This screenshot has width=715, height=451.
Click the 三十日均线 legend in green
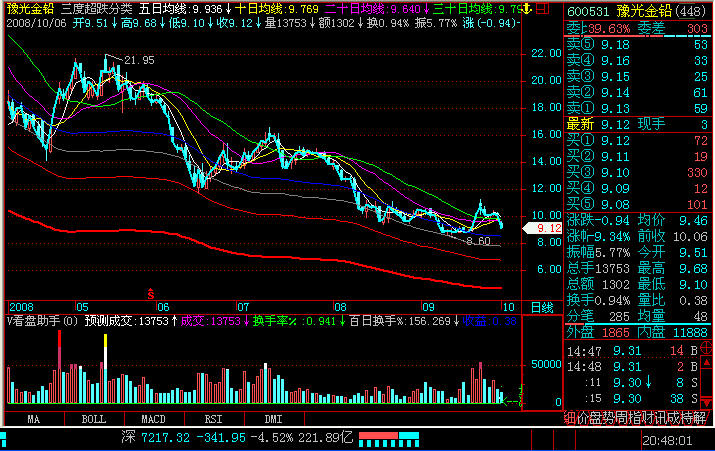[477, 9]
